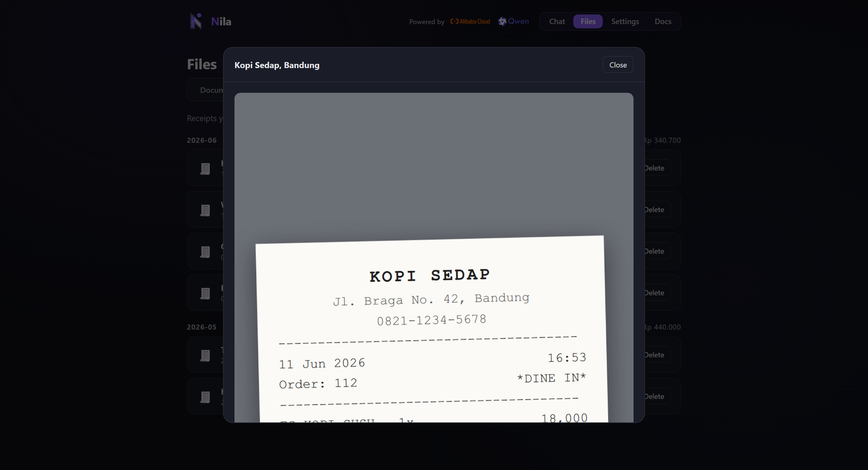This screenshot has height=470, width=868.
Task: Click the "Nila" brand name
Action: (221, 22)
